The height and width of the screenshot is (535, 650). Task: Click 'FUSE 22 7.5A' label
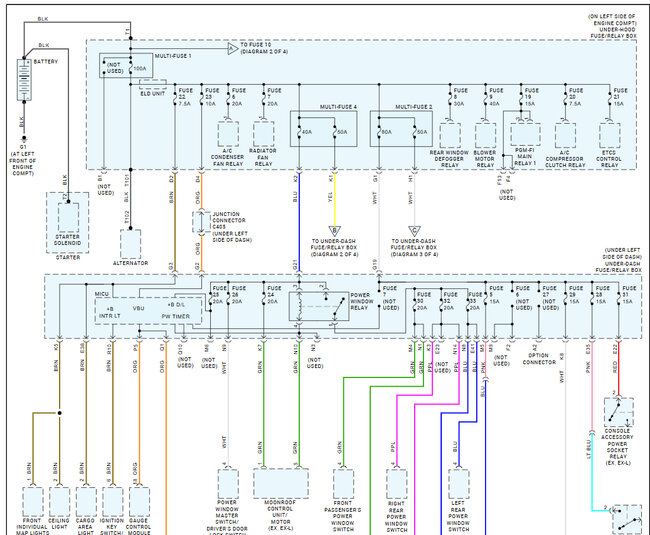coord(185,97)
